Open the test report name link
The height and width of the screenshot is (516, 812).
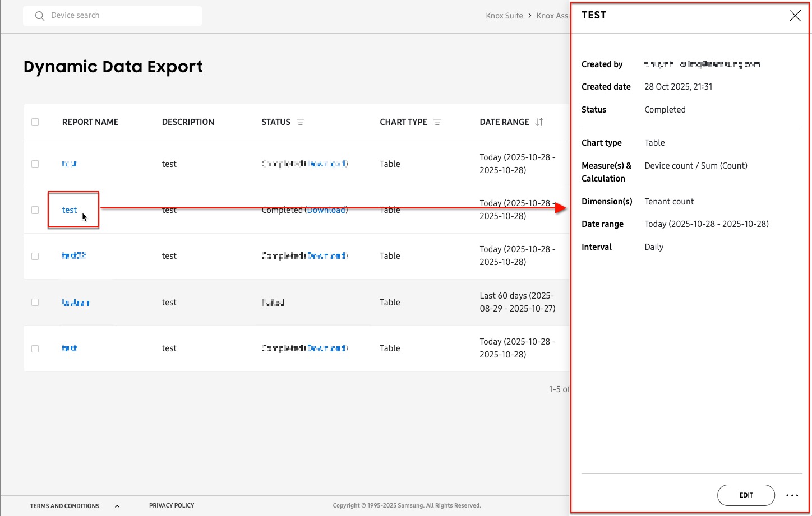pos(69,210)
